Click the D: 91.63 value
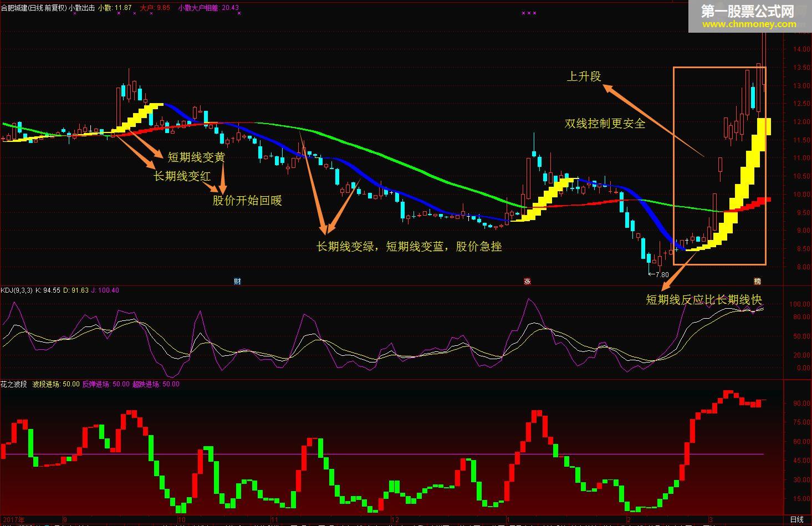The width and height of the screenshot is (812, 526). 76,290
